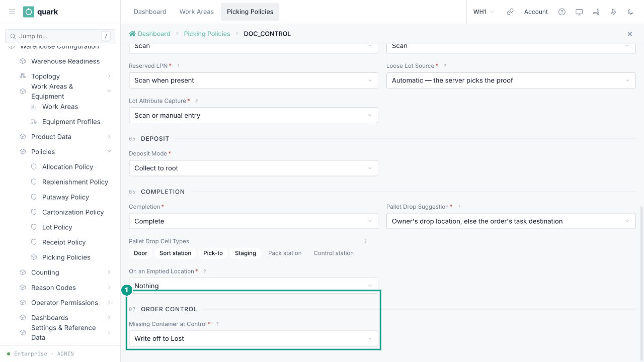This screenshot has width=644, height=362.
Task: Go to Picking Policies breadcrumb link
Action: pos(207,34)
